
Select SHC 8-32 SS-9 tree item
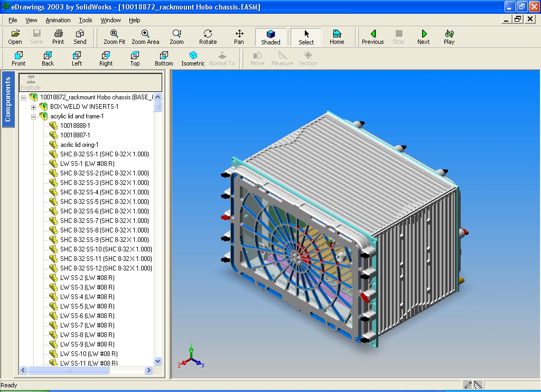click(x=105, y=239)
